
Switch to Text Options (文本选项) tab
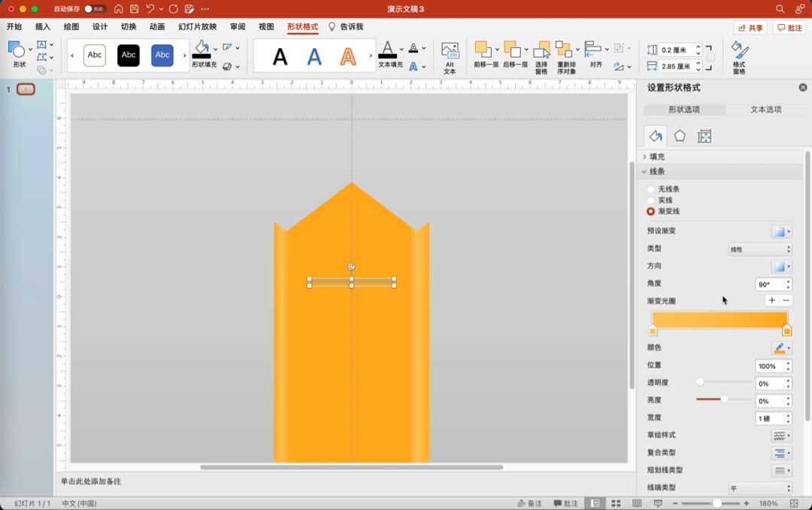coord(765,110)
